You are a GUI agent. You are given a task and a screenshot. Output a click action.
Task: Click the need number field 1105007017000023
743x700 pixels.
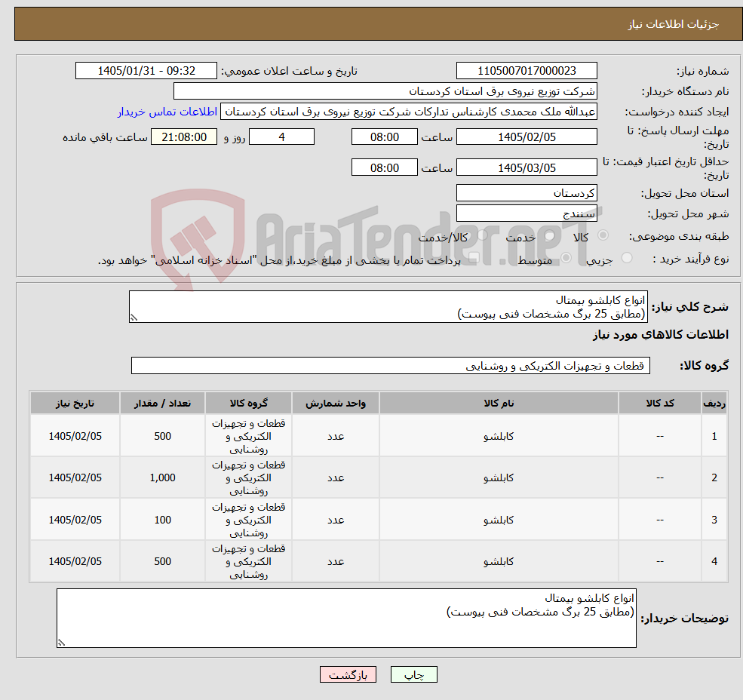pos(527,71)
